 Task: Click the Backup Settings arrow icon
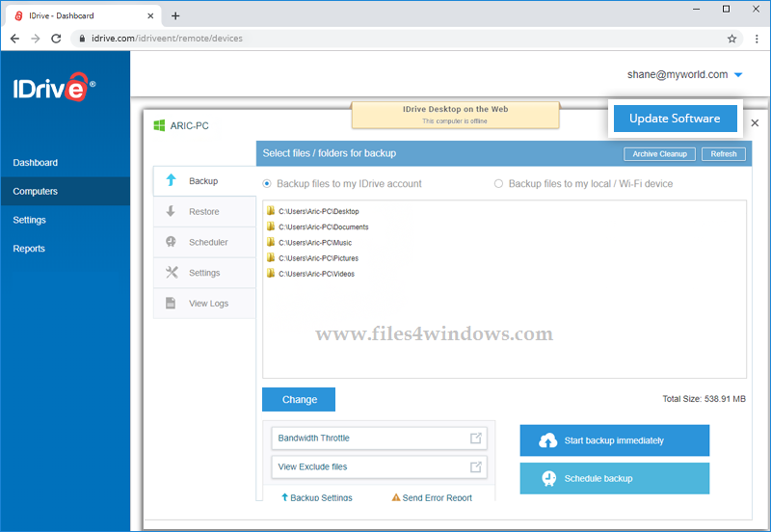pyautogui.click(x=284, y=497)
